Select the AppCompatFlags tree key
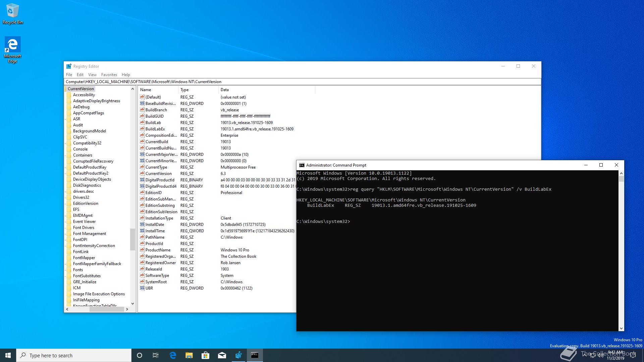 (89, 113)
